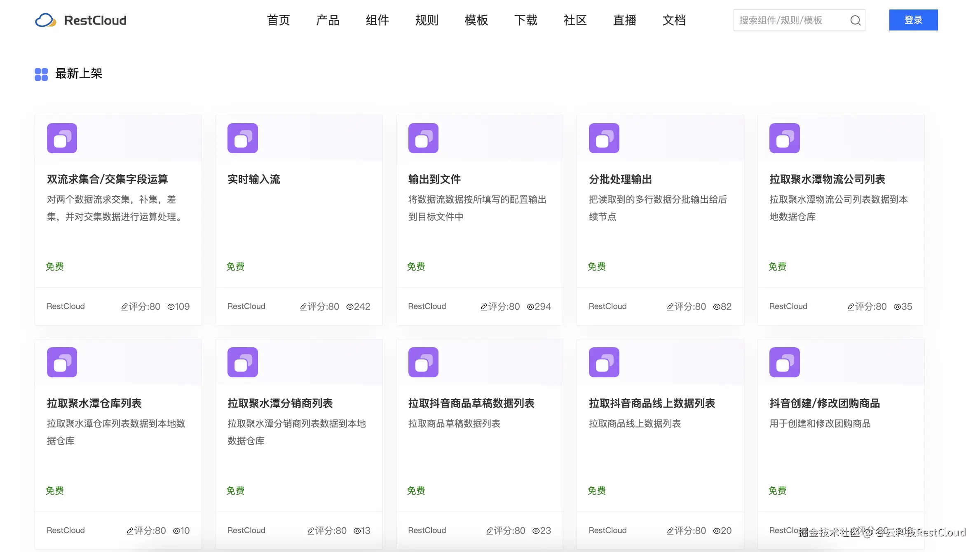Image resolution: width=980 pixels, height=552 pixels.
Task: Click view-count eye icon beside 23
Action: tap(536, 531)
